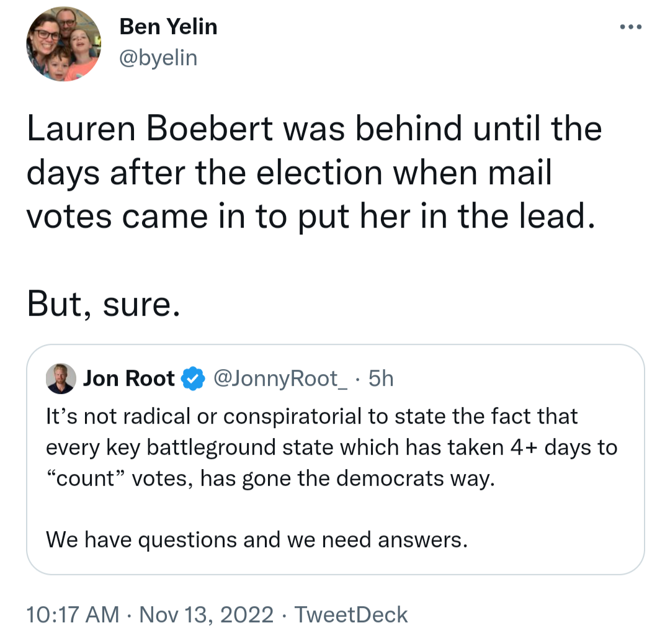Click the blue verified badge
Screen dimensions: 670x644
pyautogui.click(x=194, y=378)
